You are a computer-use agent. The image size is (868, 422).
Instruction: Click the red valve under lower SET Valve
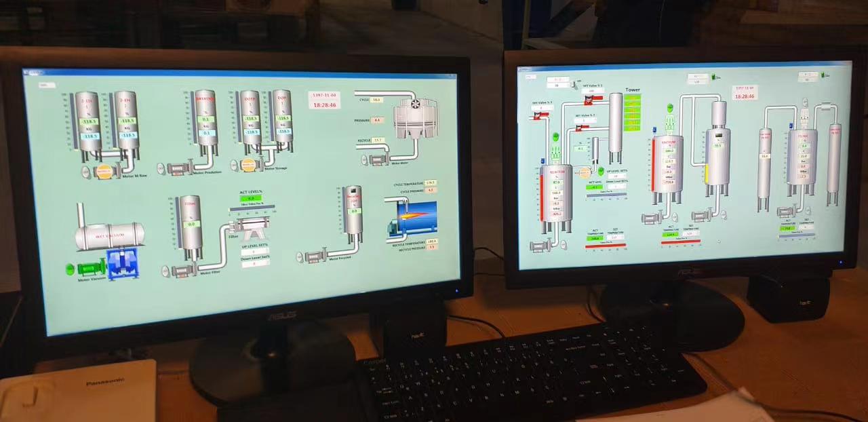(582, 128)
